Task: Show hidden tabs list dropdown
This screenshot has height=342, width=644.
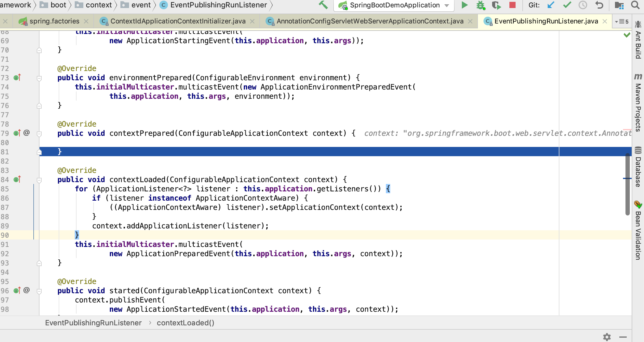Action: (621, 21)
